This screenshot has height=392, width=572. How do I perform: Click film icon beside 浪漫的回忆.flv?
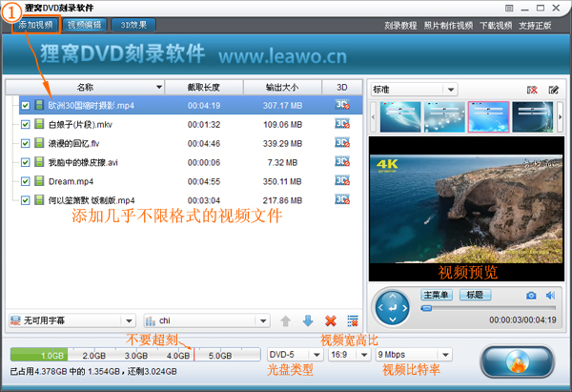pyautogui.click(x=39, y=143)
